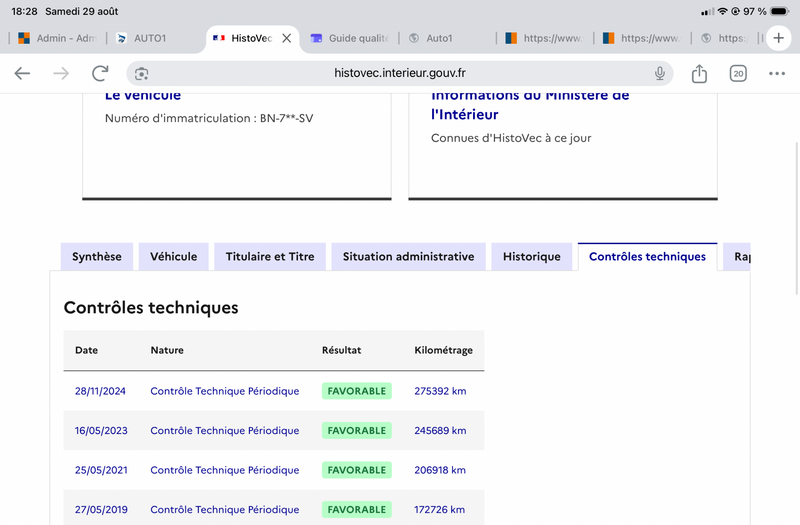Open the Historique tab
The image size is (800, 525).
coord(532,257)
